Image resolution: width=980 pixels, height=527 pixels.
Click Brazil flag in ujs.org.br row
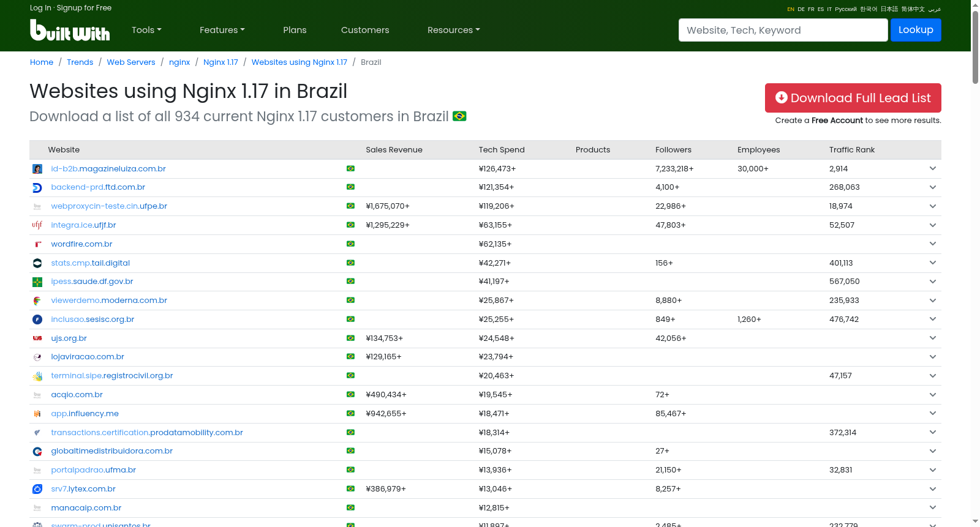pyautogui.click(x=350, y=338)
